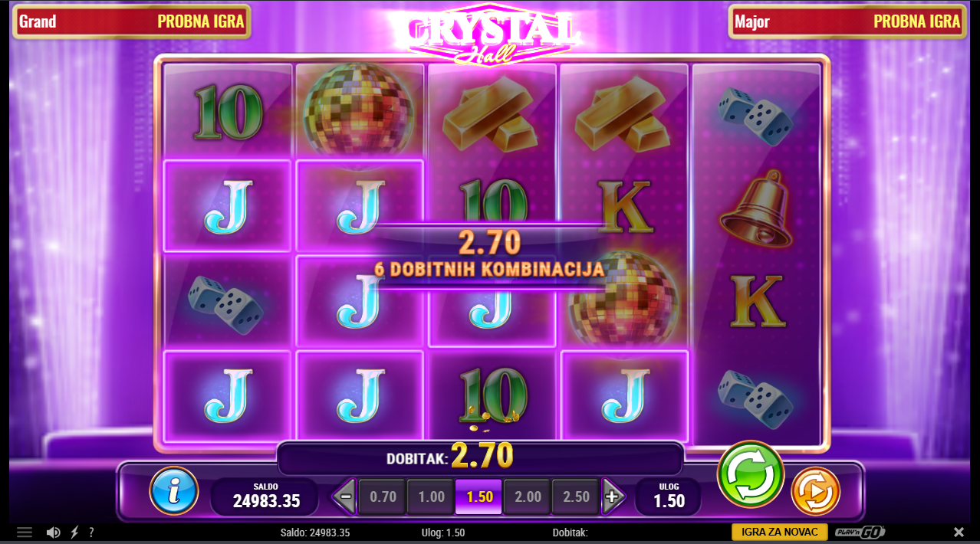Open the hamburger menu in bottom bar

pyautogui.click(x=25, y=532)
